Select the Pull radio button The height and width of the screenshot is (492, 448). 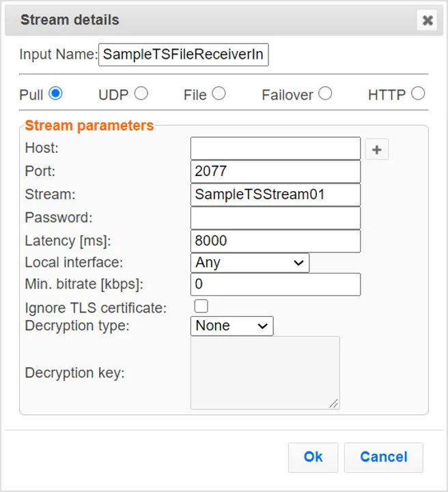click(55, 93)
